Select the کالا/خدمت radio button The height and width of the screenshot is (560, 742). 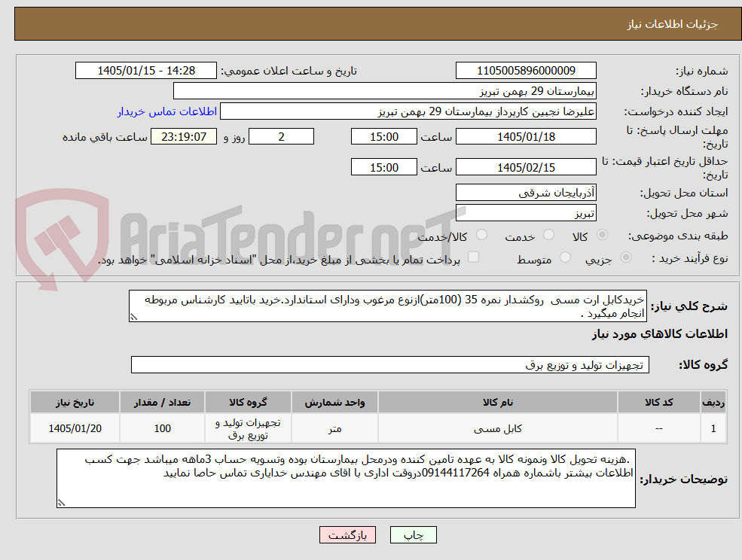click(481, 235)
